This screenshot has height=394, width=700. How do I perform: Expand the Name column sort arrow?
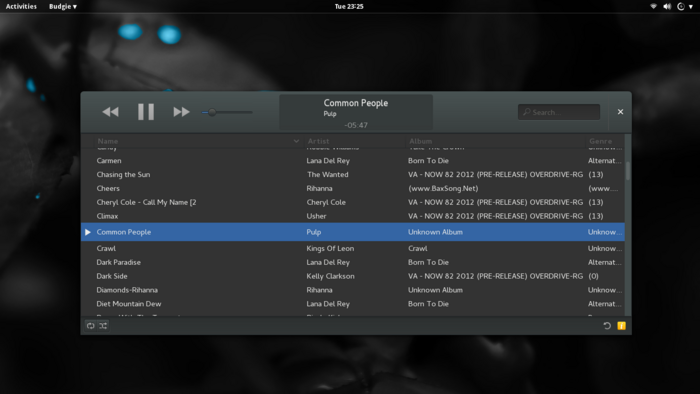click(296, 141)
